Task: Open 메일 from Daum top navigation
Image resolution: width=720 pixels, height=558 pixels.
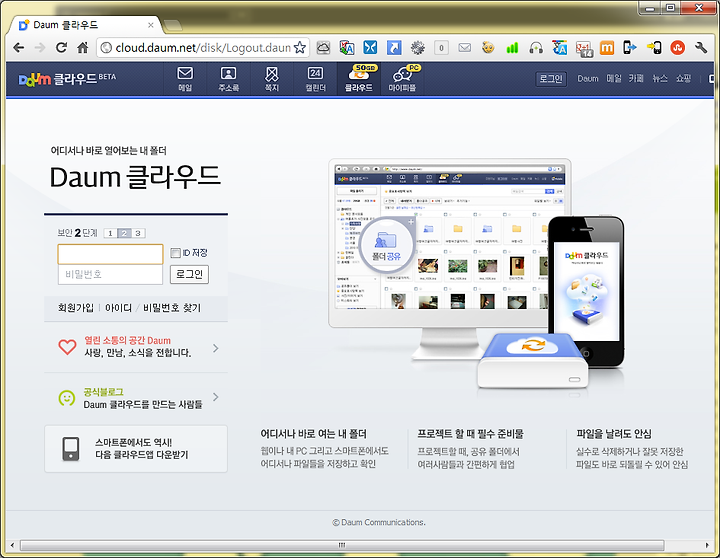Action: pos(185,79)
